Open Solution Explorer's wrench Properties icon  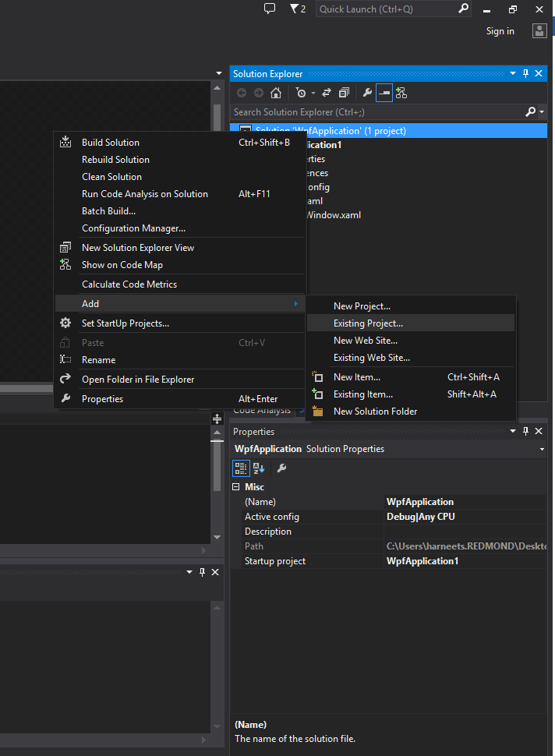pyautogui.click(x=367, y=93)
